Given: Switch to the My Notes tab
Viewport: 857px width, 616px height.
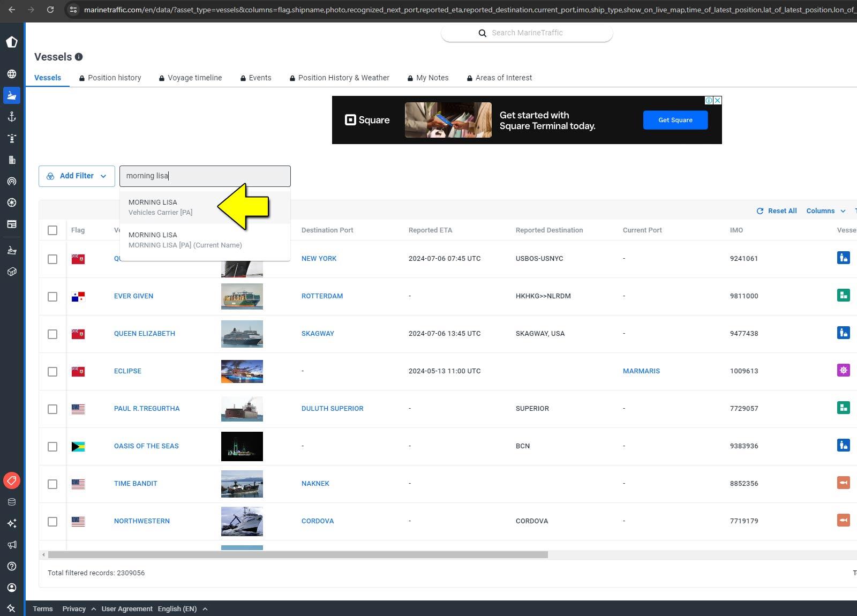Looking at the screenshot, I should tap(428, 78).
